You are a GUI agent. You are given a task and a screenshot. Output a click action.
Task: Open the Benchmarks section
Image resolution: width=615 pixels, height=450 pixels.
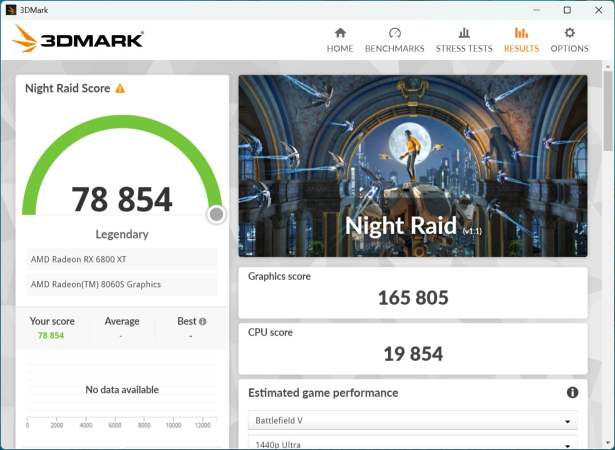[394, 40]
